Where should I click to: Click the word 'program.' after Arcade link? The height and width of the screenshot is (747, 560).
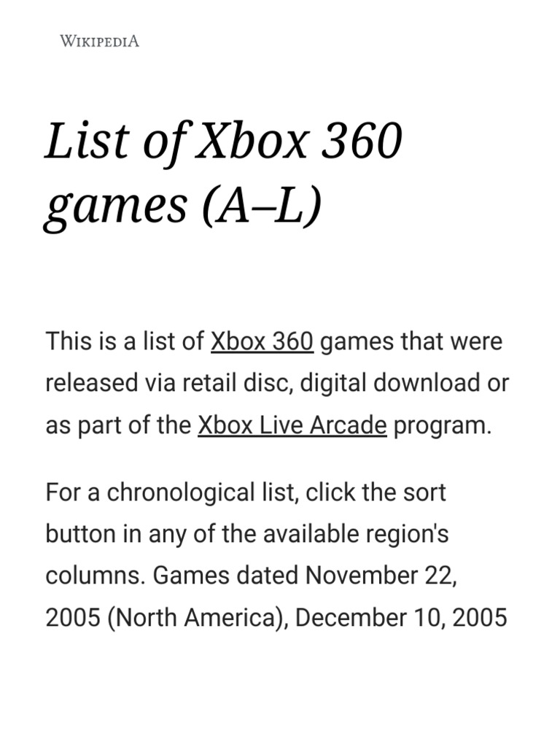click(x=443, y=426)
